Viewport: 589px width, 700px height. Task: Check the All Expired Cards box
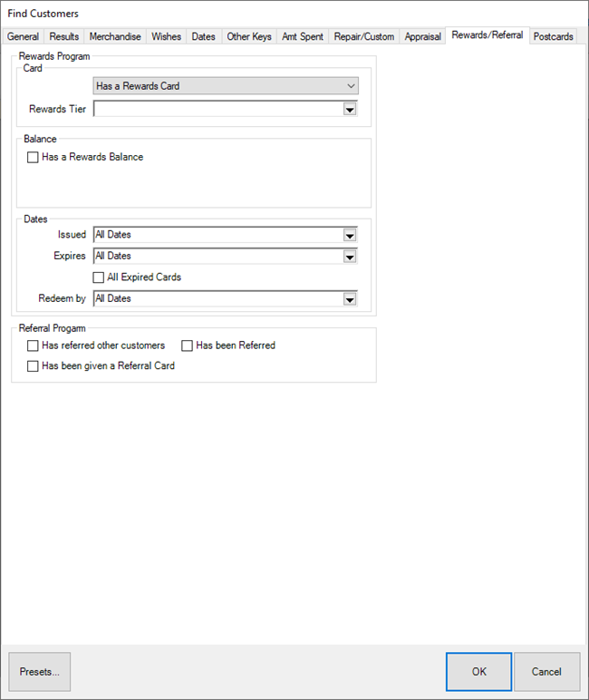[x=100, y=277]
